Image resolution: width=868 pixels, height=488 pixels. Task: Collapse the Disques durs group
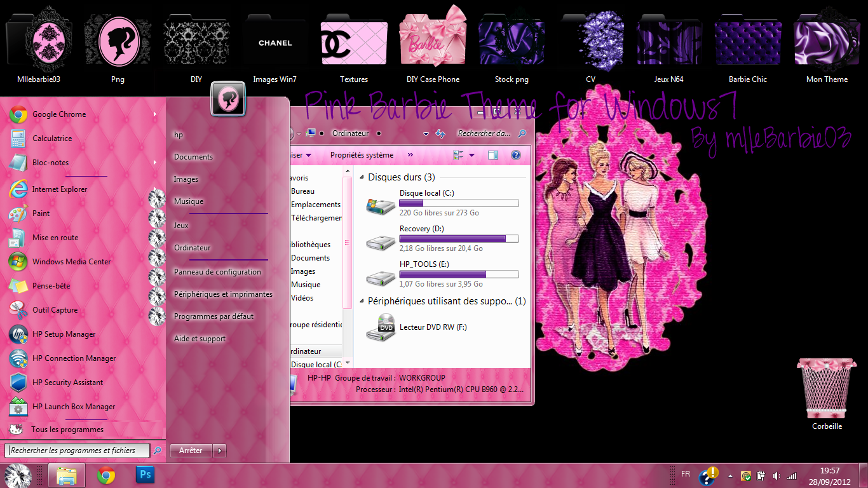pos(362,177)
